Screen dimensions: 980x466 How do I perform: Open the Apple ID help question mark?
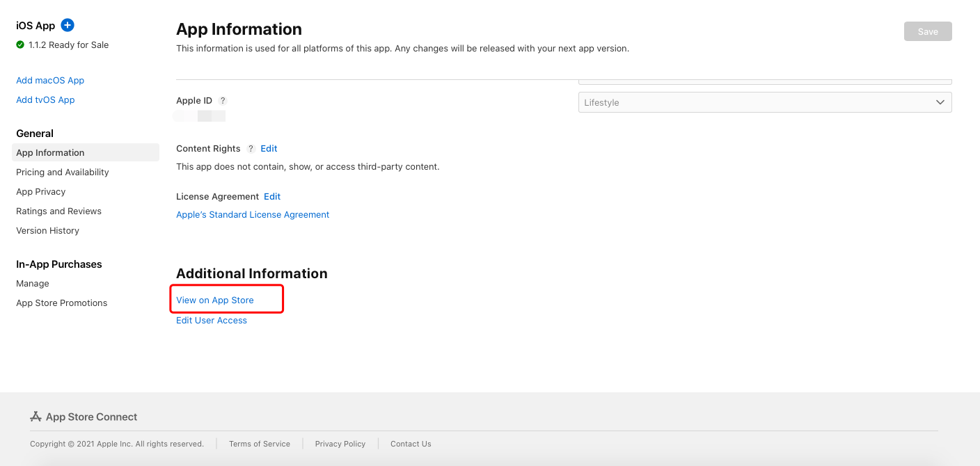(223, 101)
